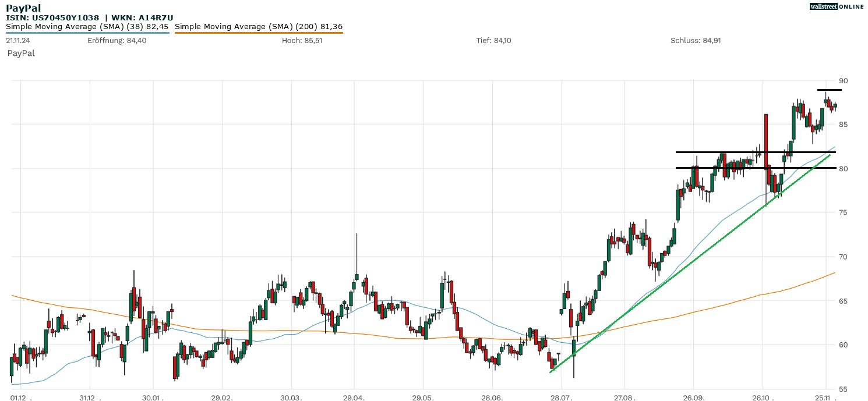Click the 70 price label on y-axis
Viewport: 868px width, 401px height.
(843, 257)
